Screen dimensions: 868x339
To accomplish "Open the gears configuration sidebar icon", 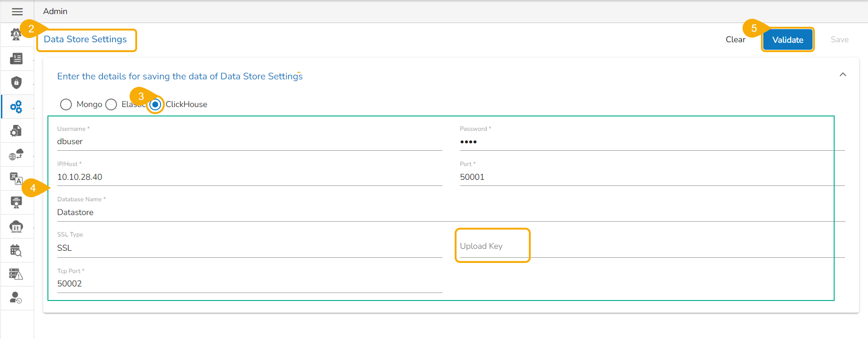I will click(x=16, y=107).
